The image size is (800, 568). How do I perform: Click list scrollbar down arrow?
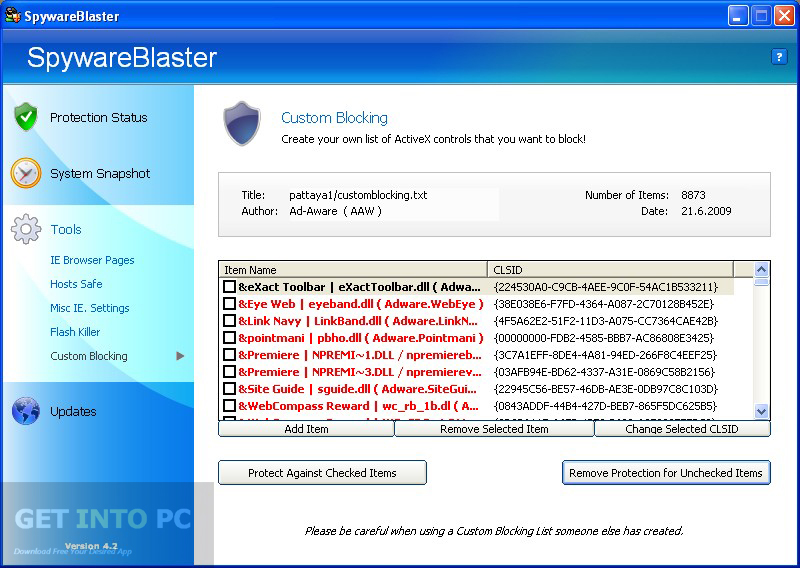pos(761,411)
